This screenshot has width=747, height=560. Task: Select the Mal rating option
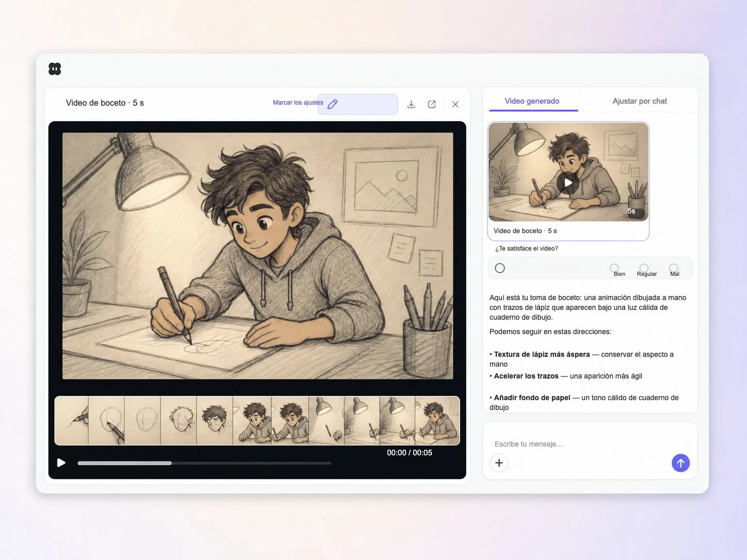[674, 268]
